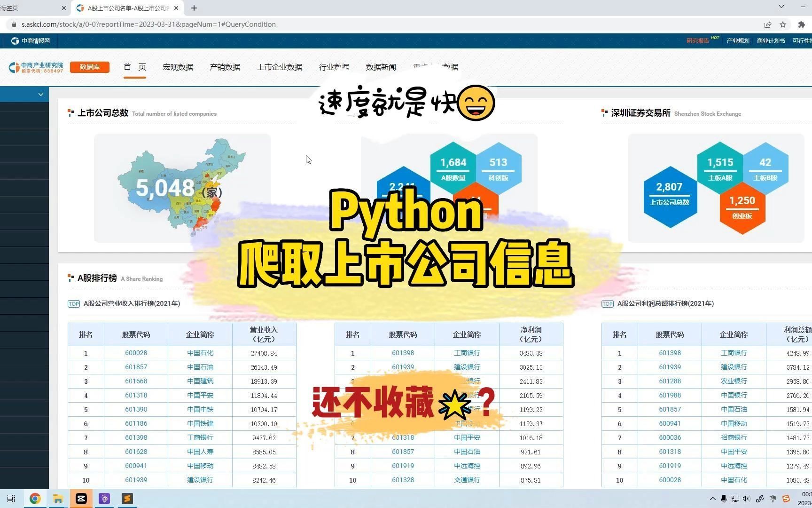
Task: Click the orange 数据库 button
Action: 89,67
